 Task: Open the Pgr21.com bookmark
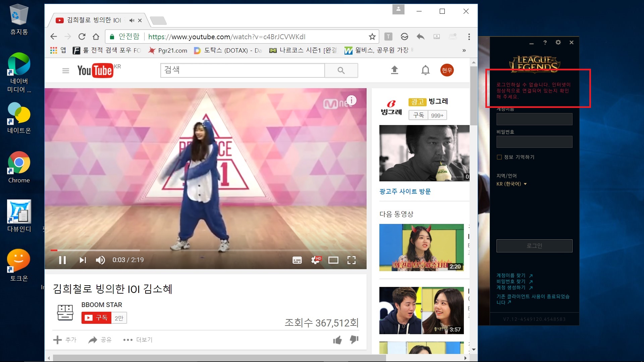click(x=168, y=50)
